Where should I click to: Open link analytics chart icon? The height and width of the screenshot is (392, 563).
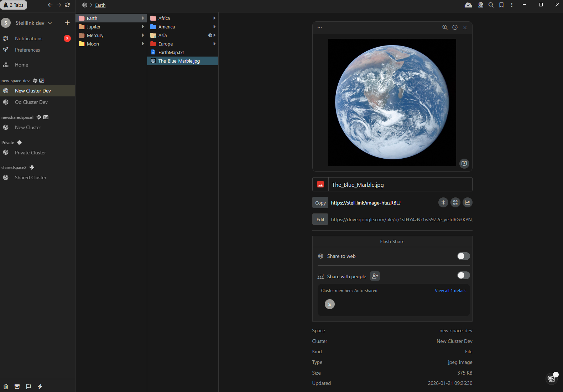[467, 202]
